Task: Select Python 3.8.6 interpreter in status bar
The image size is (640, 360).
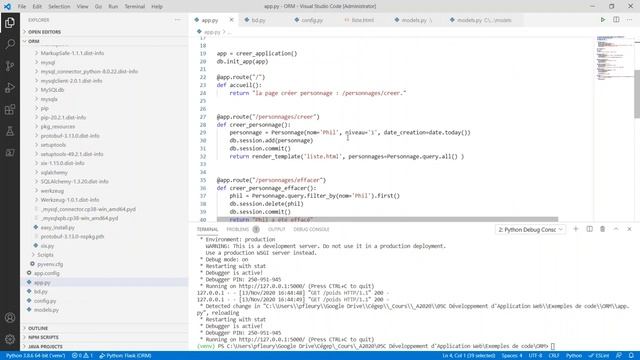Action: point(35,356)
